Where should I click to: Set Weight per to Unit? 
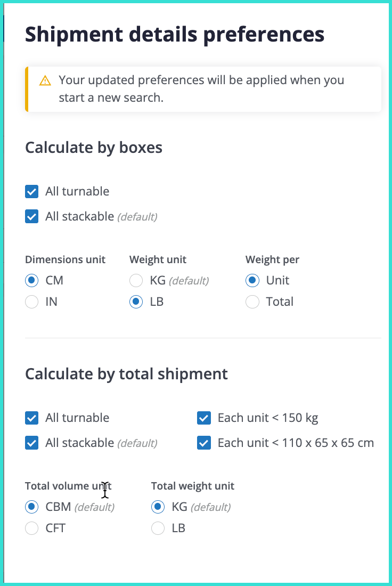(x=252, y=280)
